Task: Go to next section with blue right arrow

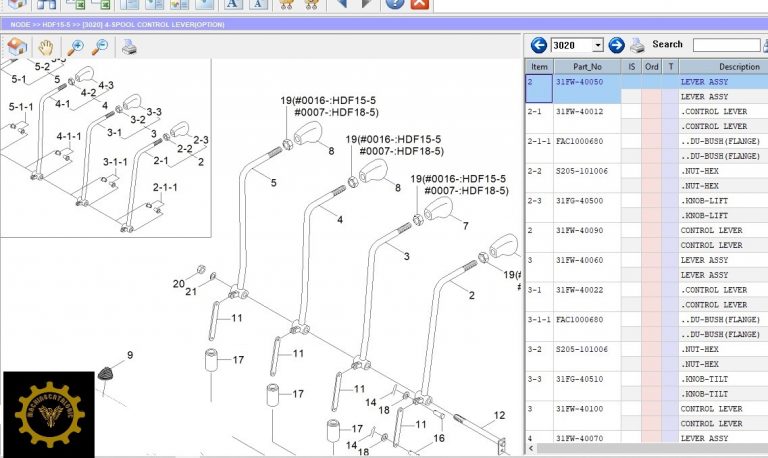Action: (x=616, y=45)
